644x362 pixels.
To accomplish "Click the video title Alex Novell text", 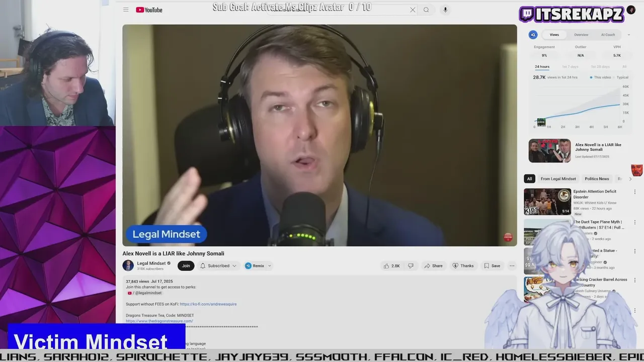I will 173,253.
